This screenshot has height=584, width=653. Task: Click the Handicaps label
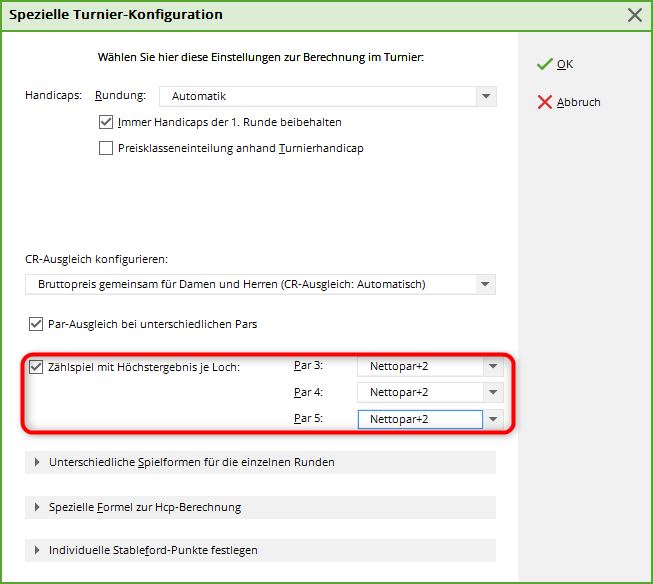click(53, 95)
